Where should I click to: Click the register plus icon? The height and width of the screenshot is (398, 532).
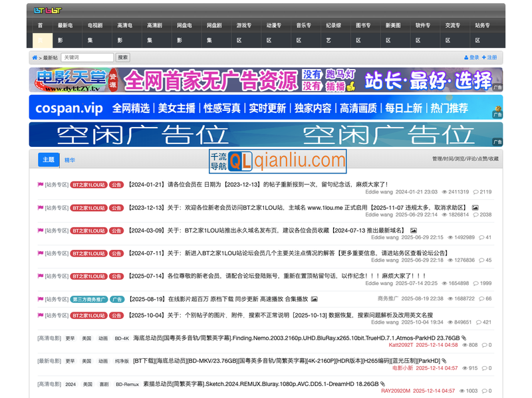(x=484, y=58)
